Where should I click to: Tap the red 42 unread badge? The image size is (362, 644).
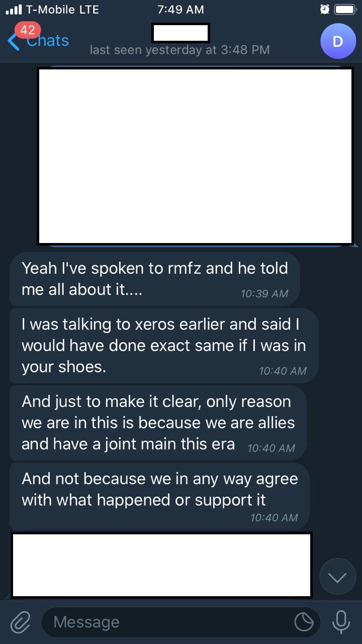pyautogui.click(x=27, y=31)
